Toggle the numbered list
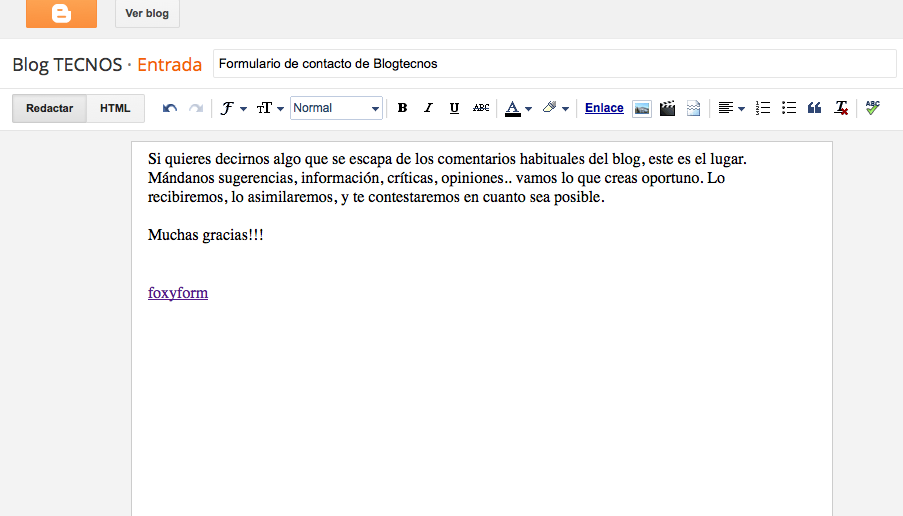 (763, 108)
